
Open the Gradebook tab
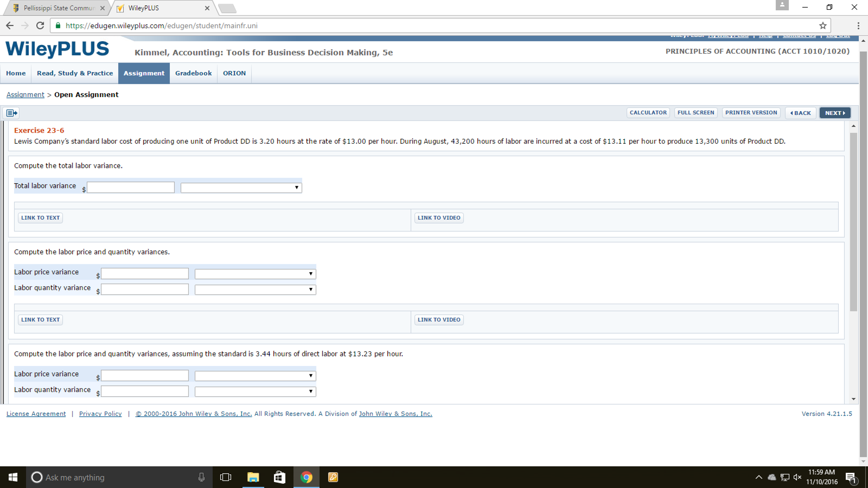click(193, 73)
